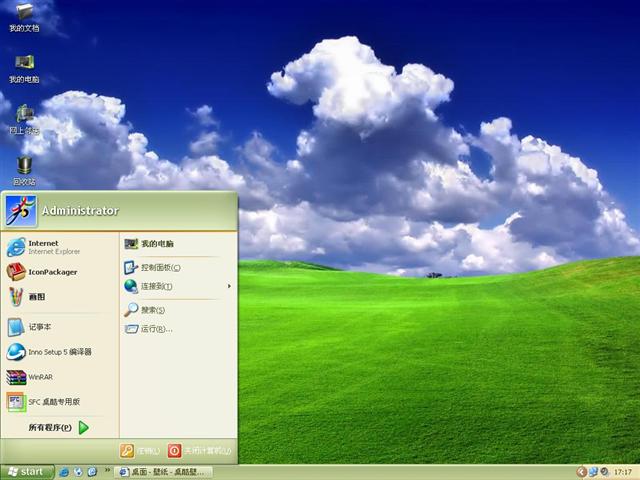Open the 运行(R)... run dialog
The height and width of the screenshot is (480, 640).
pyautogui.click(x=178, y=329)
